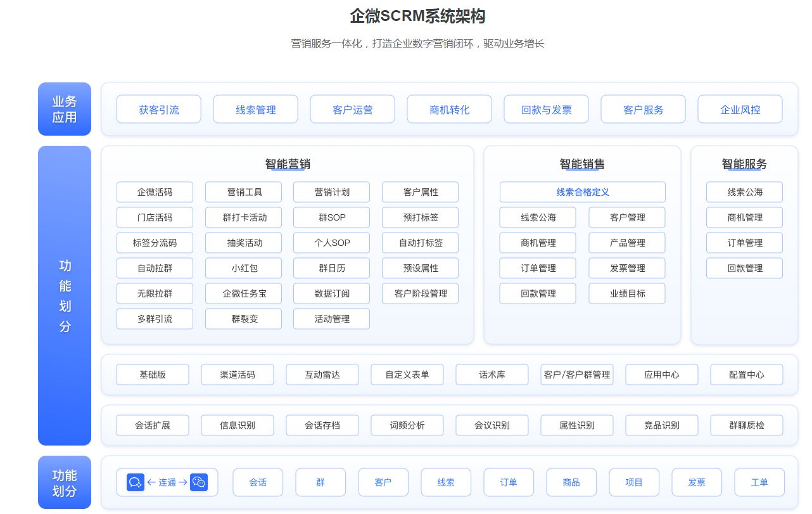The image size is (812, 514).
Task: Select 群聊质检 at the row end
Action: [x=747, y=425]
